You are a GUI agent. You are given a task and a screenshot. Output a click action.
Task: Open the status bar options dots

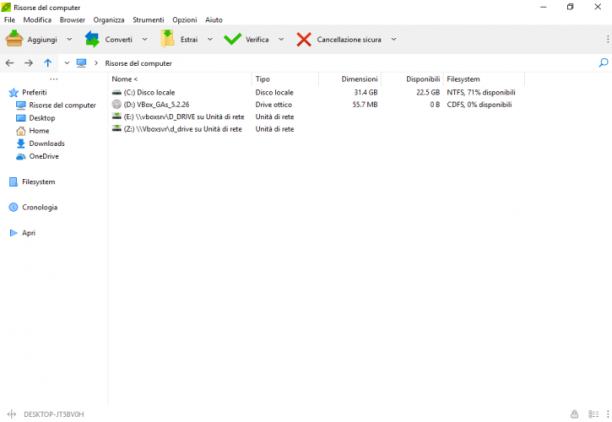tap(607, 414)
